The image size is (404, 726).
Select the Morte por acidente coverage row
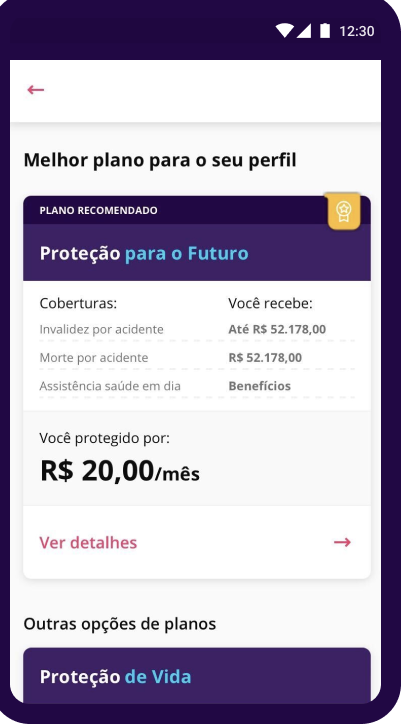(x=197, y=357)
